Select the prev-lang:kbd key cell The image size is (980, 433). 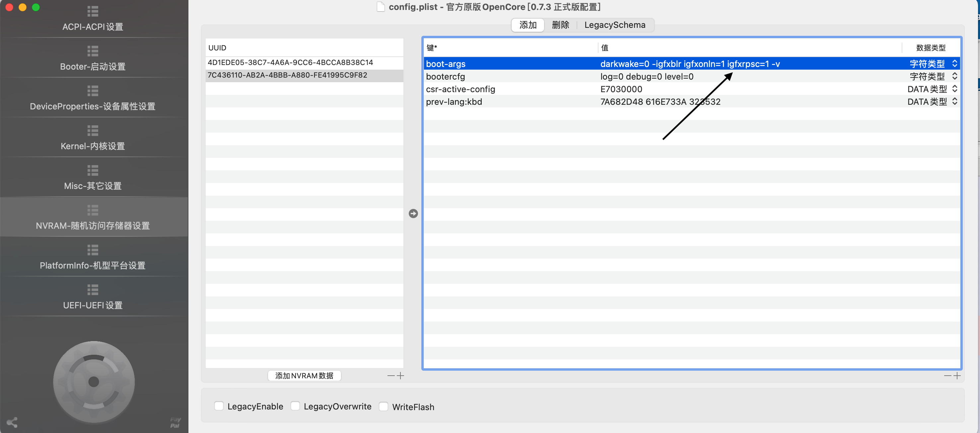(510, 101)
